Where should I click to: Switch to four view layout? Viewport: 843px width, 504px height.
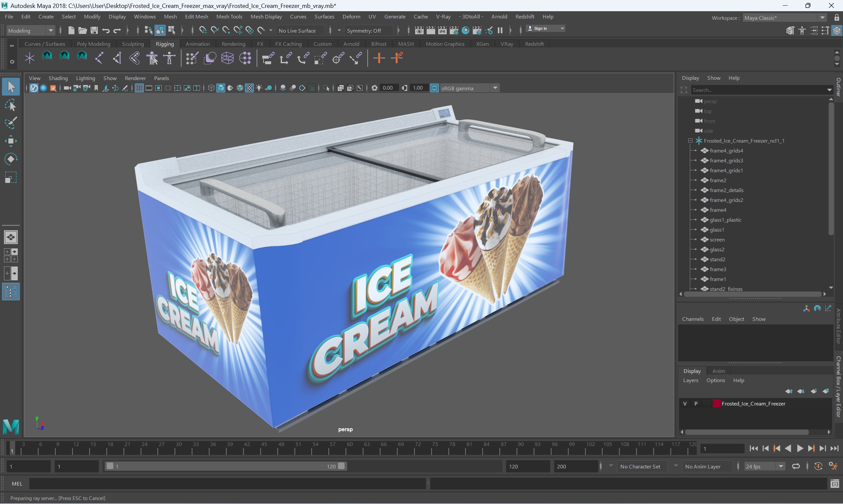[x=11, y=255]
